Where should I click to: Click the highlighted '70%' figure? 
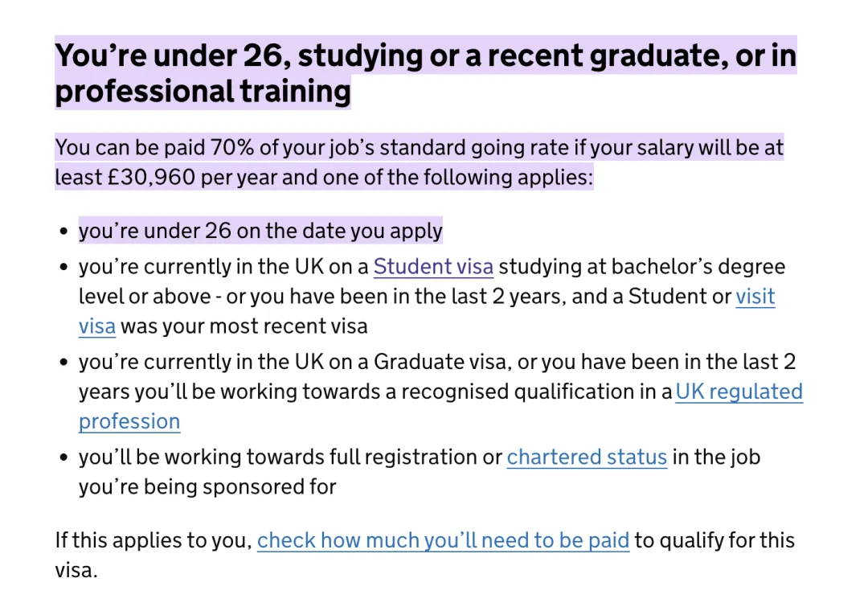tap(231, 148)
